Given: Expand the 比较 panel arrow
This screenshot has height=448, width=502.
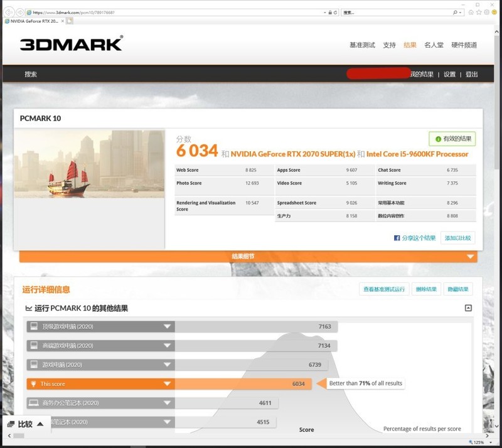Looking at the screenshot, I should [x=40, y=424].
